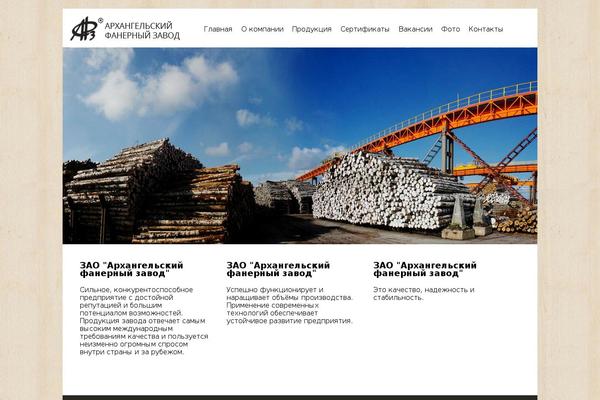
Task: Click the Архангельский фанерный завод logo text
Action: pos(142,31)
